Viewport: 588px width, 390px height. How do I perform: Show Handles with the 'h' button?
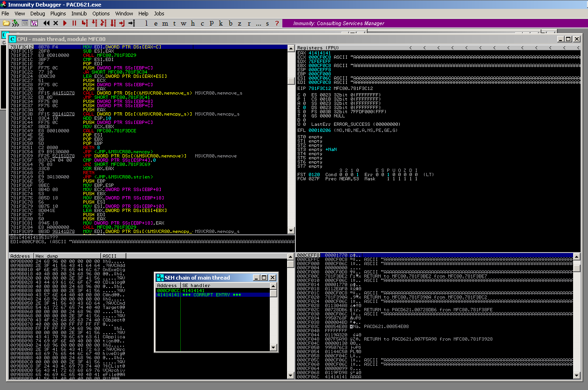[193, 23]
